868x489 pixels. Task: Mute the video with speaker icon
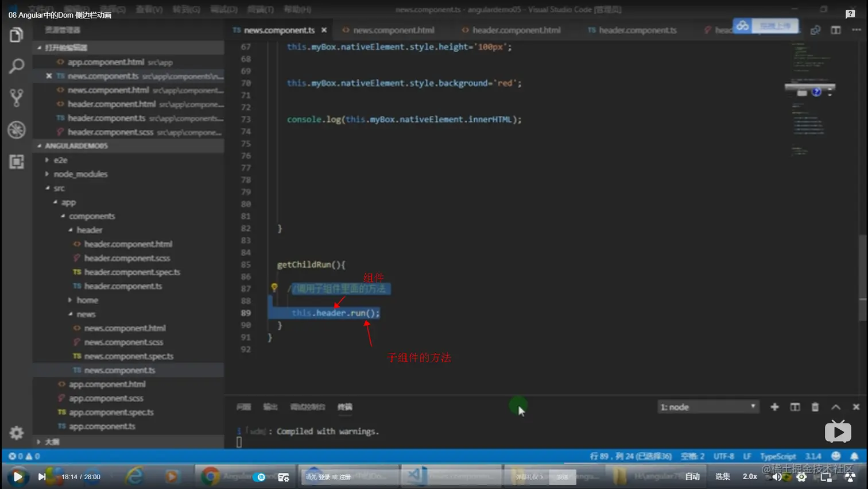(777, 476)
